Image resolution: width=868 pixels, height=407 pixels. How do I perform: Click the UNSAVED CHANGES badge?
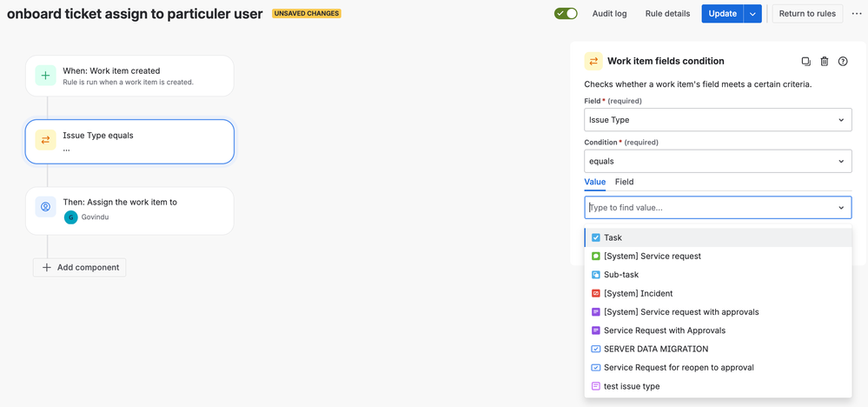(306, 13)
